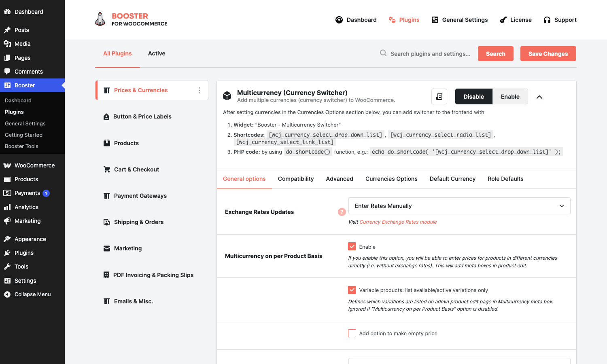
Task: Open Booster Tools submenu link
Action: pos(21,146)
